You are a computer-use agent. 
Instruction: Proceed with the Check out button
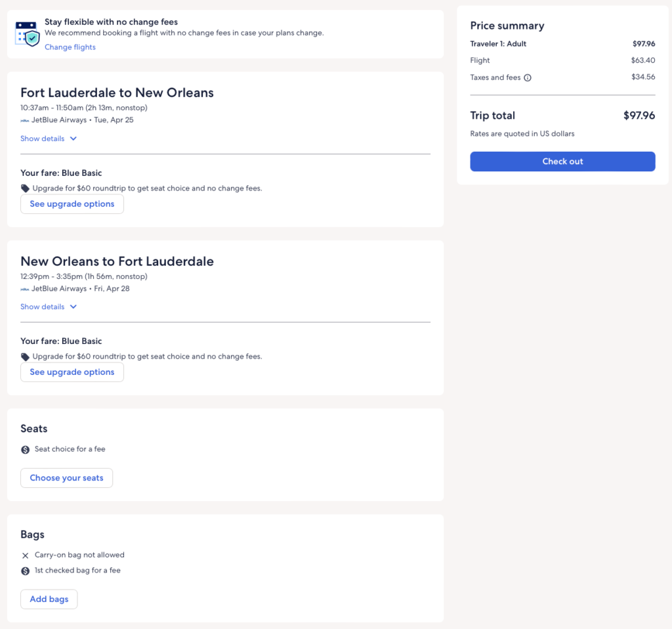pyautogui.click(x=562, y=162)
